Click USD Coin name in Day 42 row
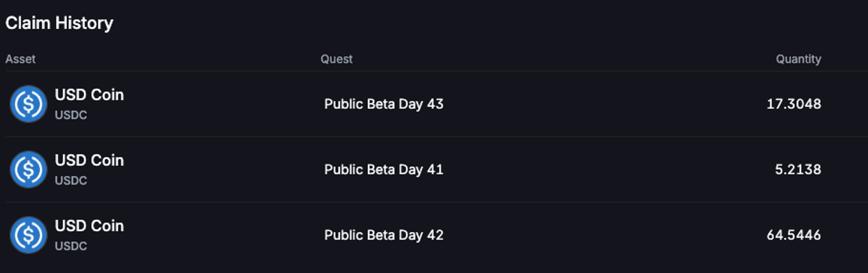Viewport: 868px width, 273px height. (90, 226)
